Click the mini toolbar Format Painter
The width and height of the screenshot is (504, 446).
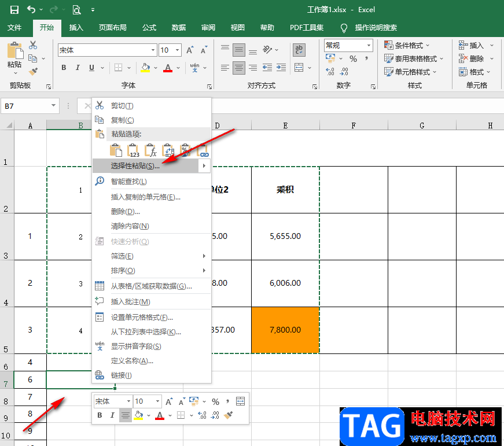228,415
